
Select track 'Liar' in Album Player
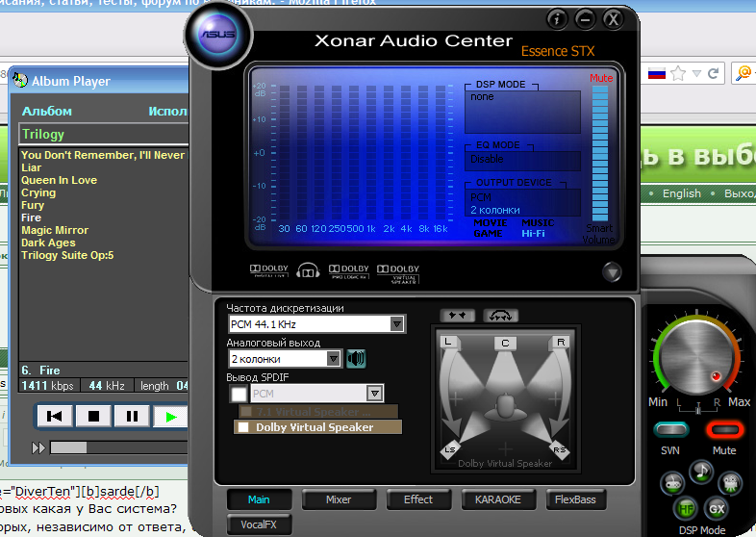[x=32, y=167]
